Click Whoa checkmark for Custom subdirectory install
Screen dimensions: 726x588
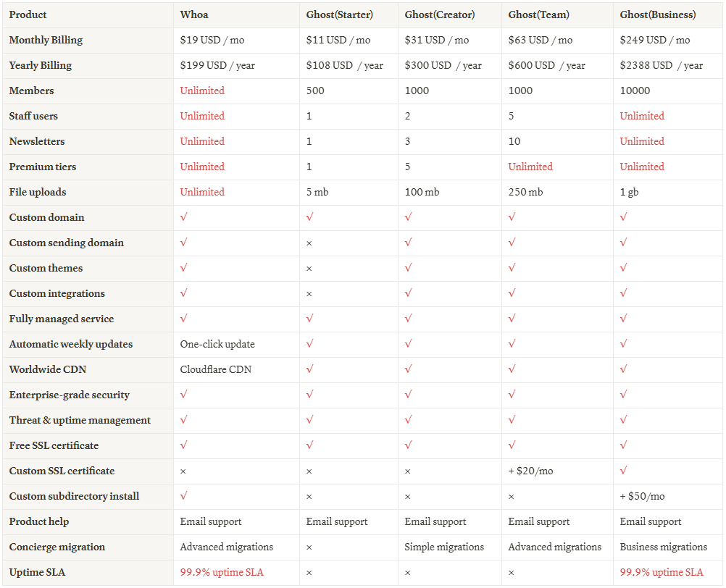click(183, 496)
